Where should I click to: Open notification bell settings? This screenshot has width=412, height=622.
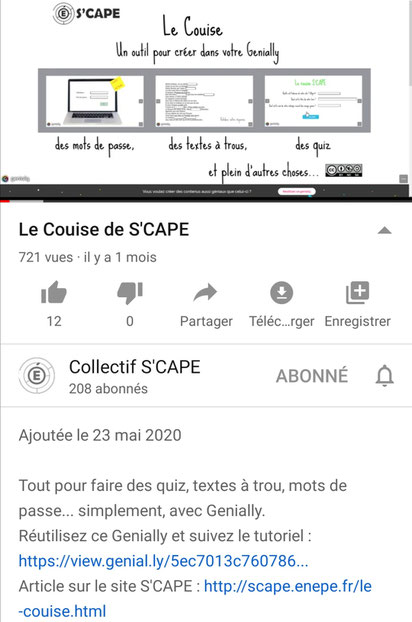pyautogui.click(x=385, y=375)
